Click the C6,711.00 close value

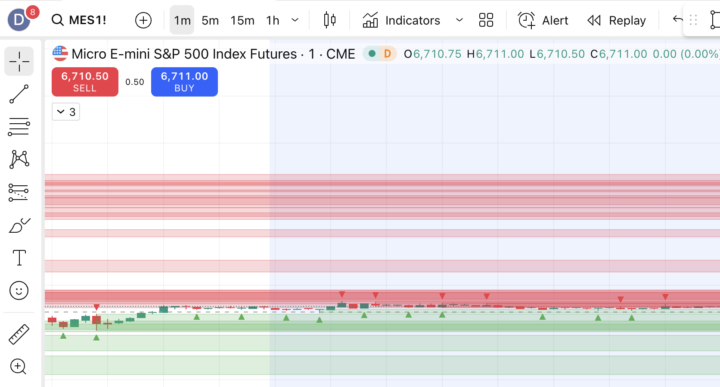click(x=618, y=54)
